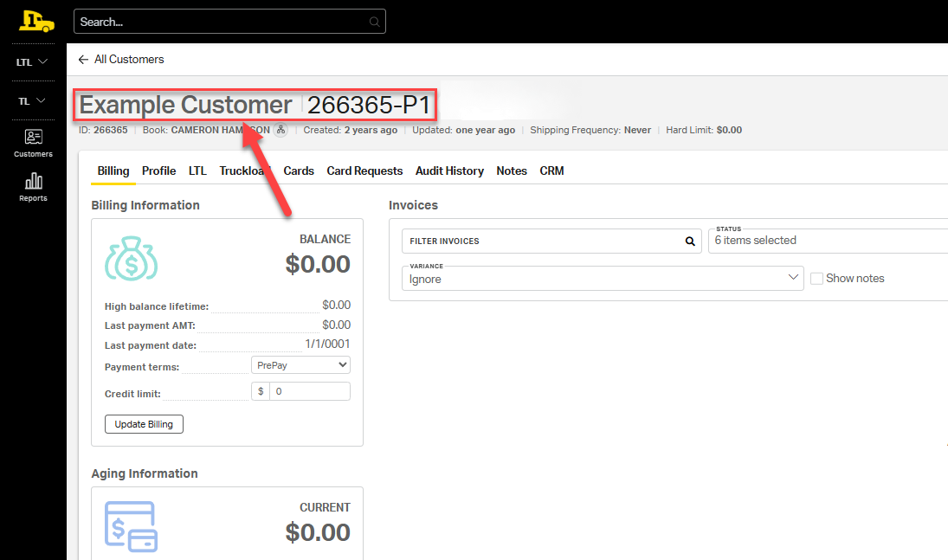Click the money bag balance icon

(132, 259)
